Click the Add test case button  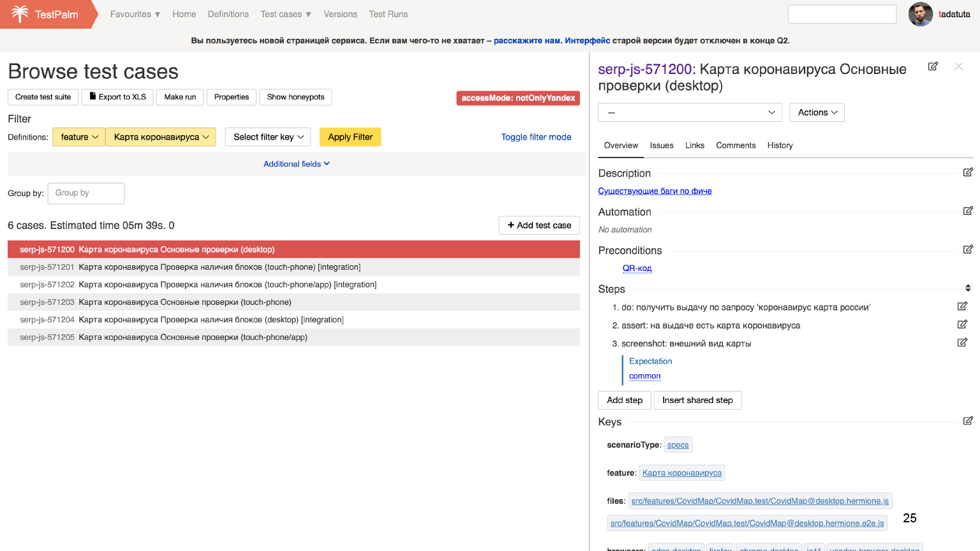click(539, 225)
